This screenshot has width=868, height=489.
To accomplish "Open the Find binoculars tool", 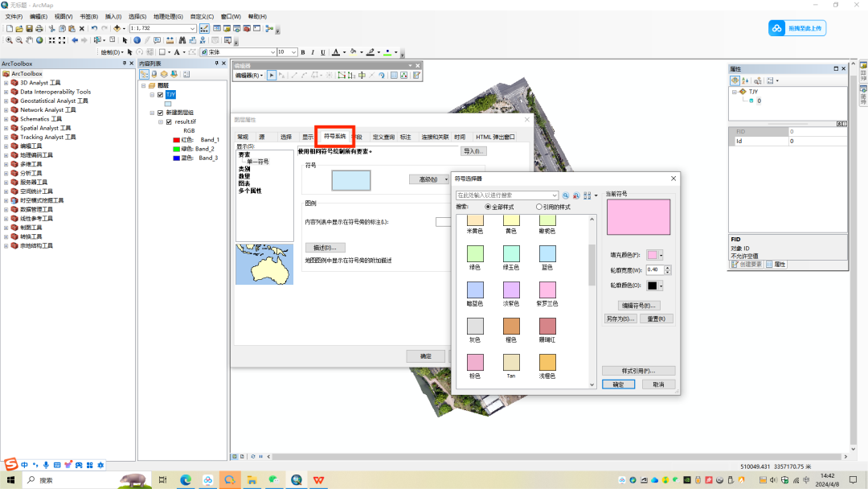I will (x=182, y=40).
